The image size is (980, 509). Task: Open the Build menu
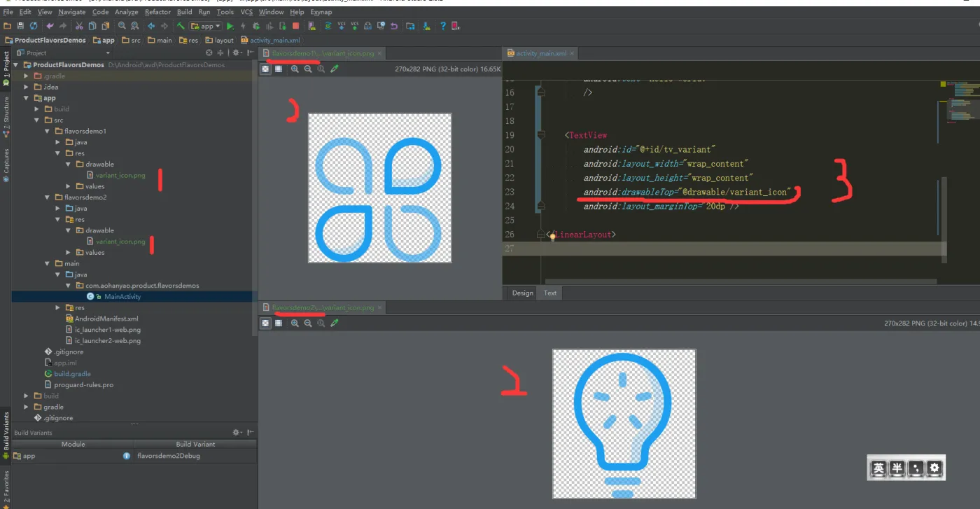click(184, 12)
